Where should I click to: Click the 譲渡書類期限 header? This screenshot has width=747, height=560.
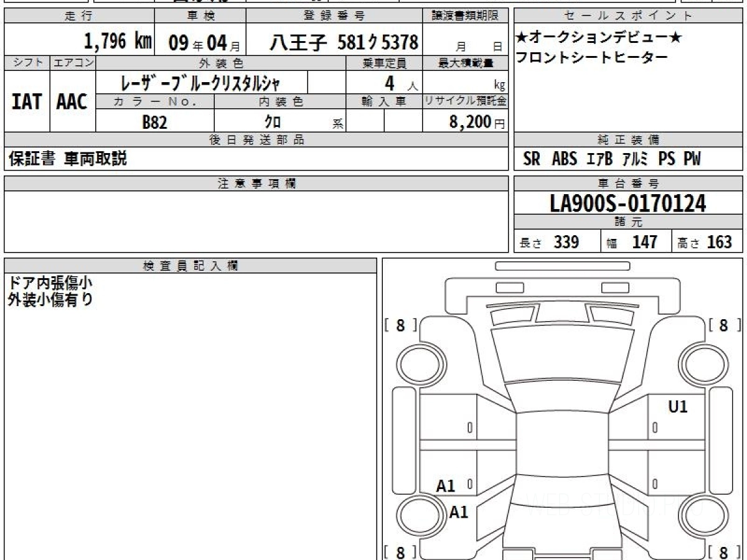[465, 16]
